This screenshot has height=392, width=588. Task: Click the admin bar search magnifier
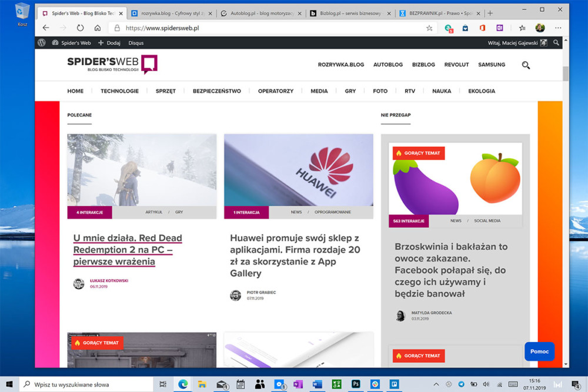click(556, 43)
